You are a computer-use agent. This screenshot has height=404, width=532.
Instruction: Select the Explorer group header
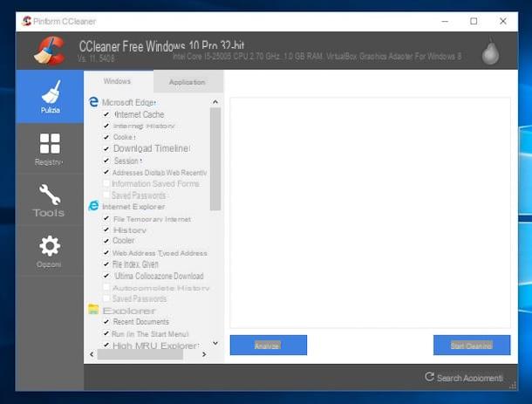(x=129, y=311)
